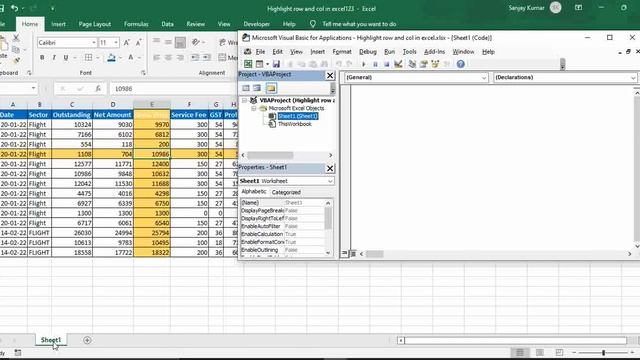Click the Tell me what you want search box

pyautogui.click(x=359, y=24)
